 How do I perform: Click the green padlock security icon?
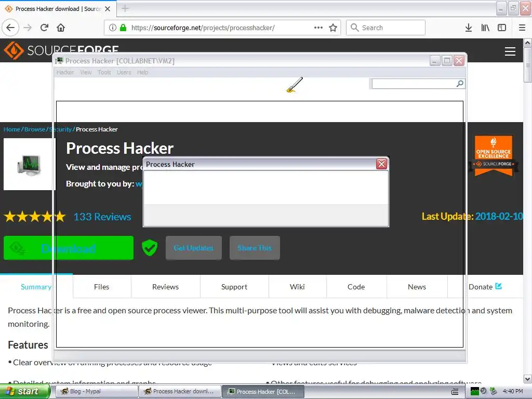pyautogui.click(x=123, y=28)
